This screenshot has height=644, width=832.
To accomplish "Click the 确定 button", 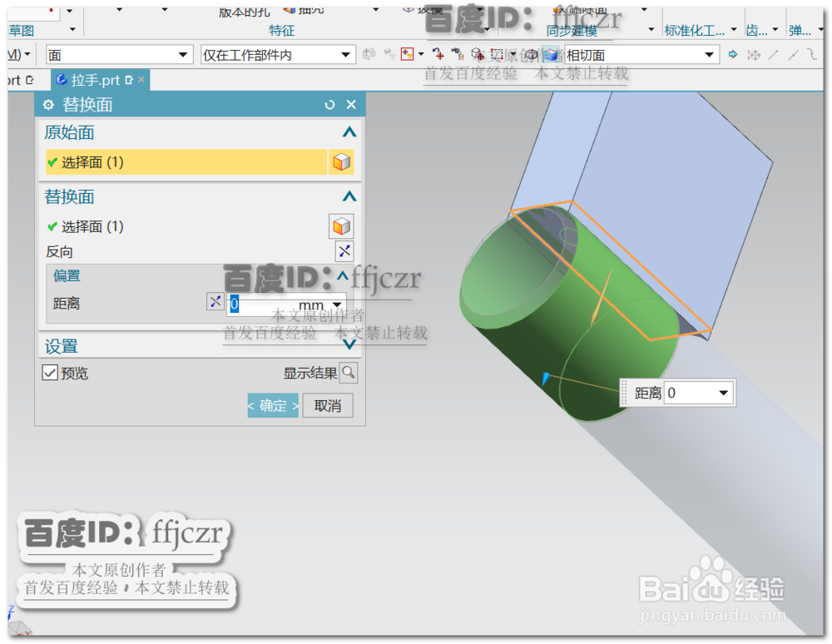I will point(273,406).
